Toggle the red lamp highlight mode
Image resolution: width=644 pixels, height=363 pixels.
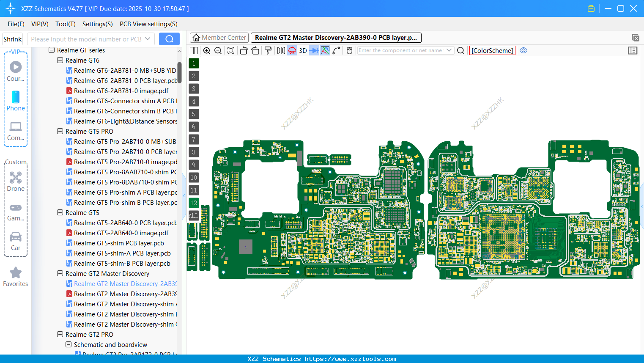(292, 50)
